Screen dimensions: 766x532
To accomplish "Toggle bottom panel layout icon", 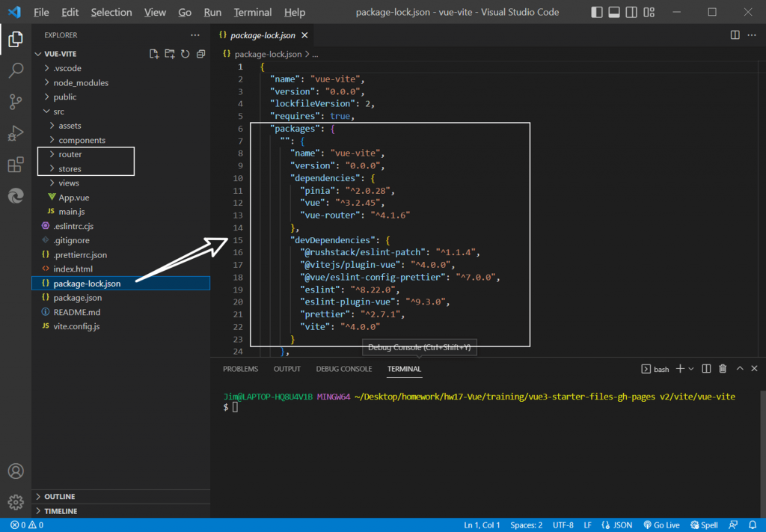I will coord(614,12).
